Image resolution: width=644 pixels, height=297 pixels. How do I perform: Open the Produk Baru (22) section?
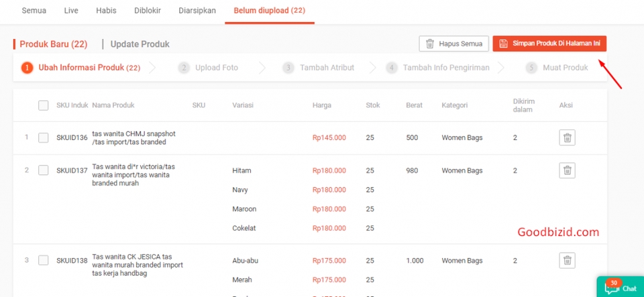(x=54, y=44)
